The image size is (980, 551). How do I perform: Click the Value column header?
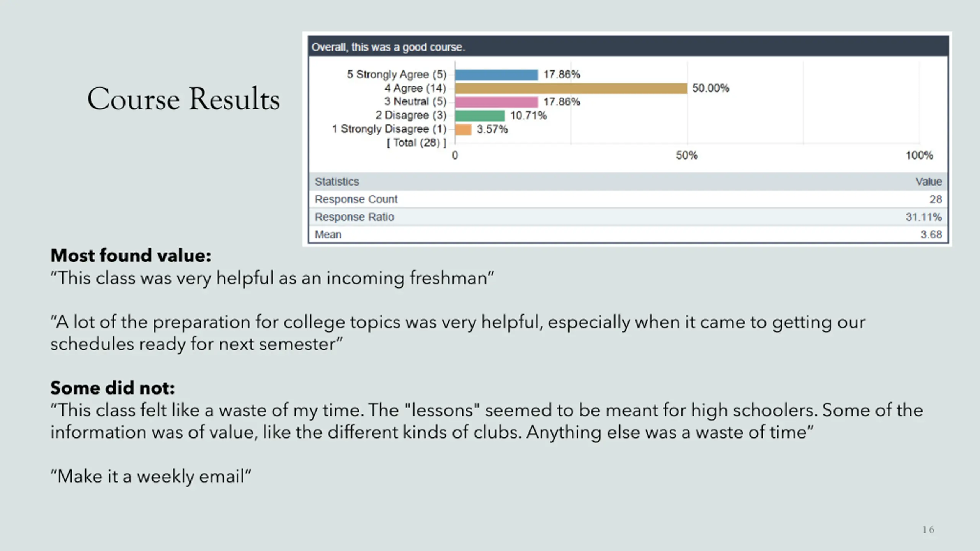click(928, 181)
